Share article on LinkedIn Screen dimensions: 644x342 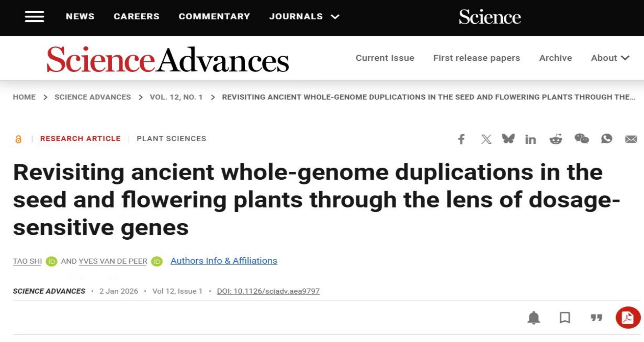(x=530, y=139)
